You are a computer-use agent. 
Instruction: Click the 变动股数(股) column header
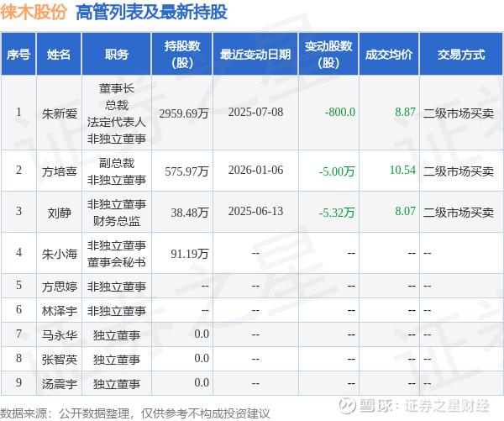[x=328, y=55]
